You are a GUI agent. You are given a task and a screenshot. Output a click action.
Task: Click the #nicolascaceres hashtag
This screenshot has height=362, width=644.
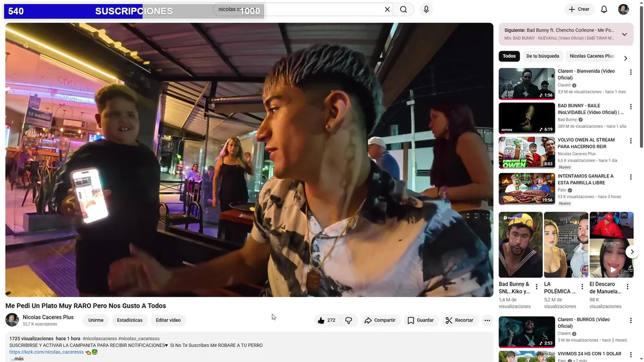[100, 339]
